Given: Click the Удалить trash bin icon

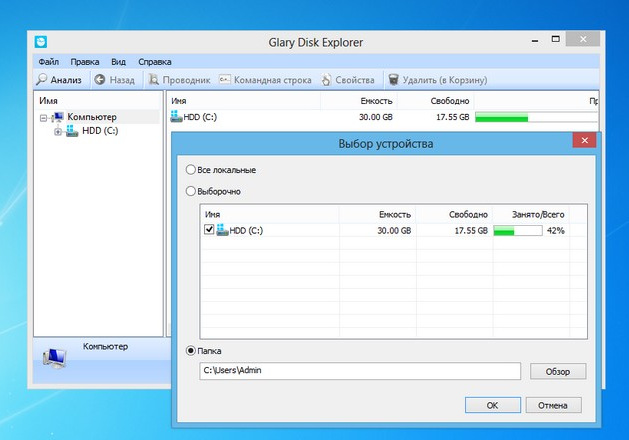Looking at the screenshot, I should tap(394, 79).
